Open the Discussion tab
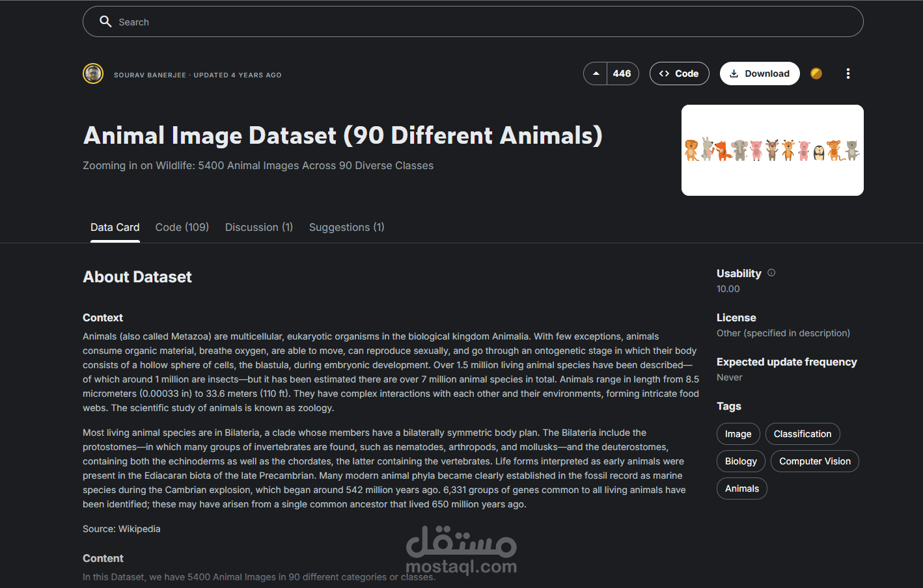Viewport: 923px width, 588px height. 258,227
